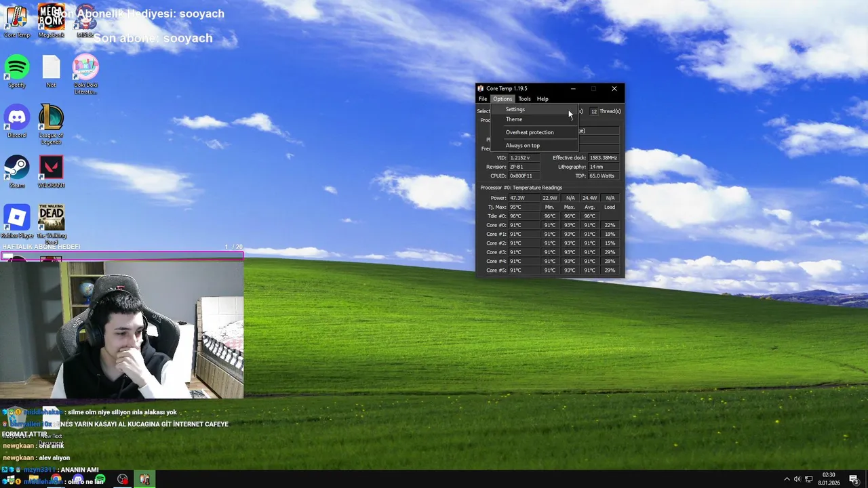
Task: Open Chrome from the taskbar
Action: point(56,479)
